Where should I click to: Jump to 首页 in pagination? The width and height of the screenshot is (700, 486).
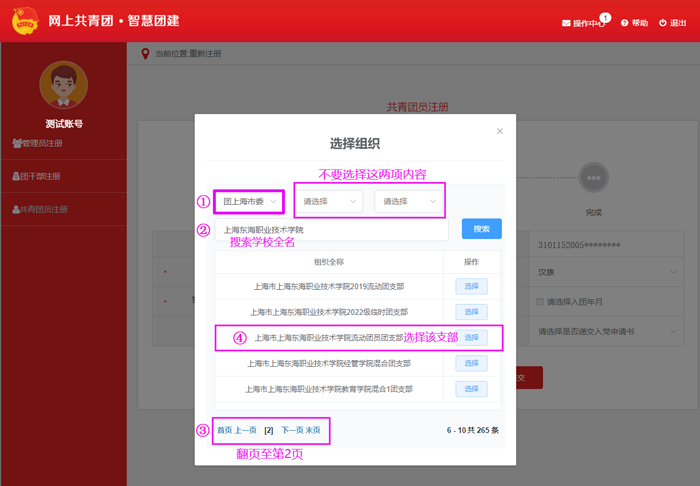coord(223,430)
